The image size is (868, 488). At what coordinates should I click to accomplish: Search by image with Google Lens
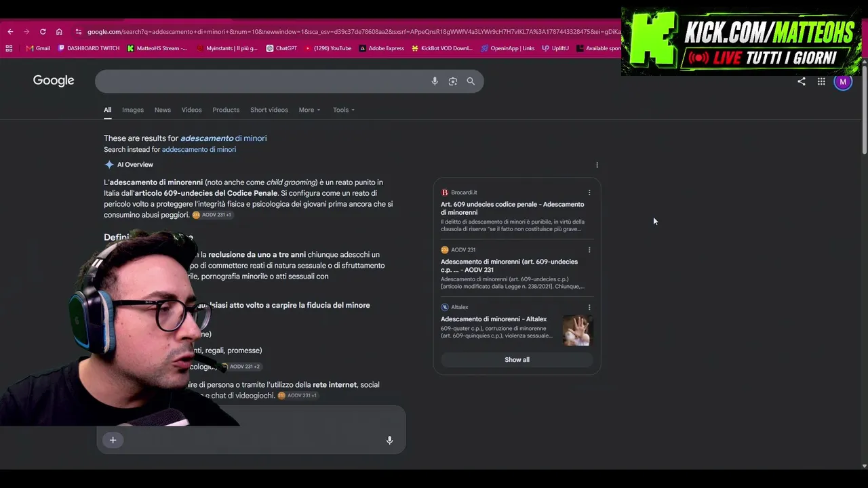pos(453,81)
